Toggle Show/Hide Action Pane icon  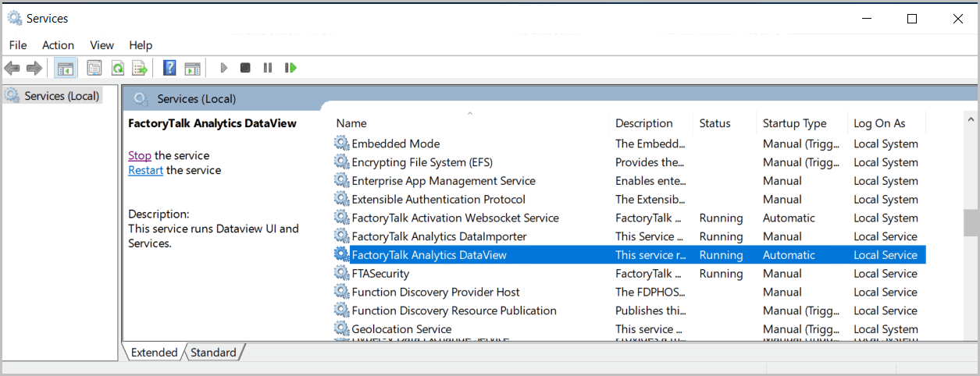192,68
